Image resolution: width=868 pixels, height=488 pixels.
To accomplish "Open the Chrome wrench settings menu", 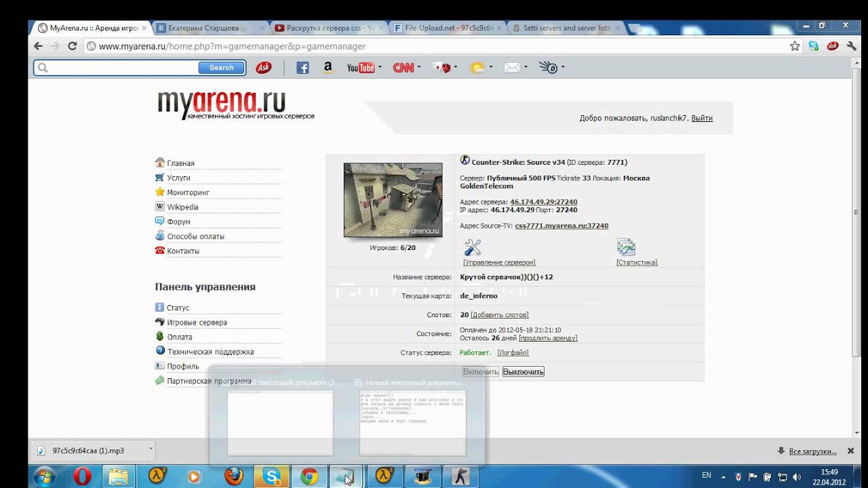I will point(852,46).
